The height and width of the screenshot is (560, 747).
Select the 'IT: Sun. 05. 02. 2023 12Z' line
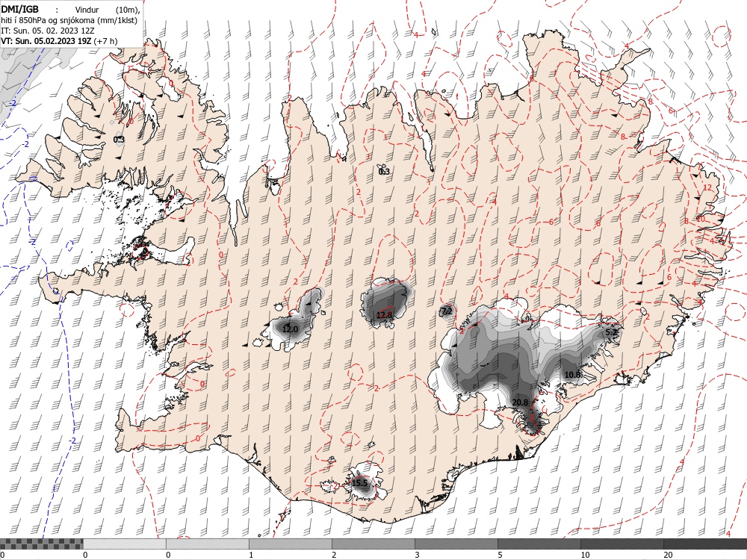point(47,31)
